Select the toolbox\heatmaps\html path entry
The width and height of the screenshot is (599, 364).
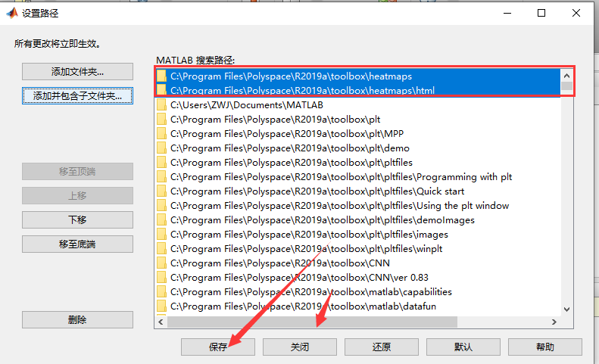click(x=357, y=91)
